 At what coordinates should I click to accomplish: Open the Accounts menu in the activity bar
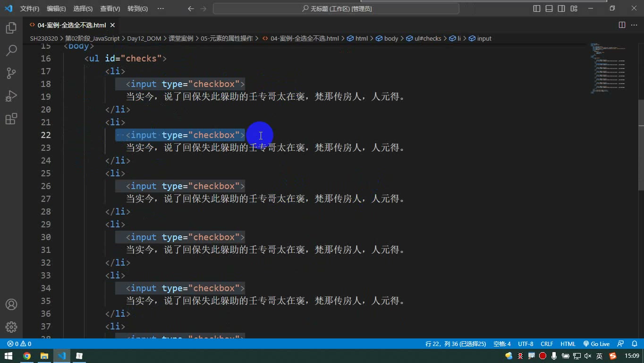pos(11,304)
